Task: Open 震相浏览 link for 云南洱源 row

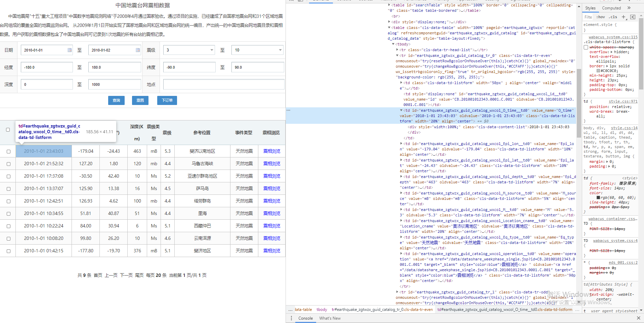Action: pyautogui.click(x=271, y=239)
